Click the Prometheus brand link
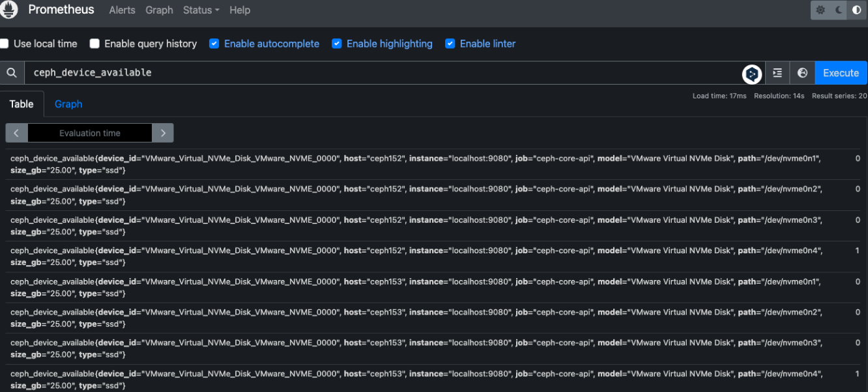 (x=61, y=10)
